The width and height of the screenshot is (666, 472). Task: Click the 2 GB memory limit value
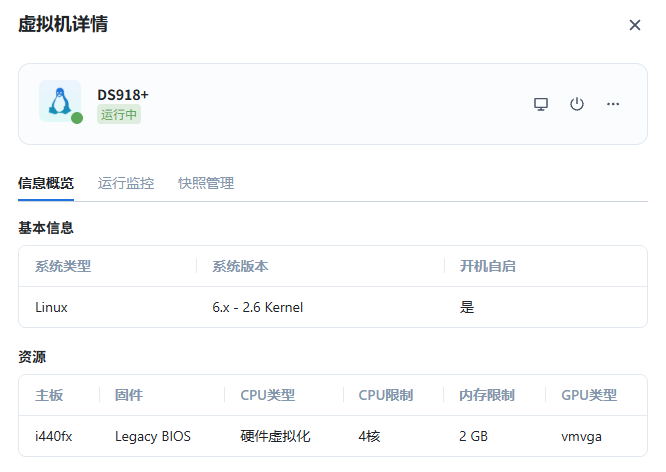(x=473, y=436)
